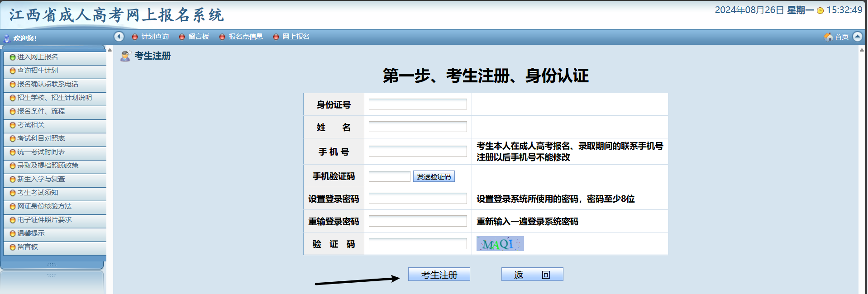Click the 考生注册 user icon in heading
Image resolution: width=868 pixels, height=294 pixels.
click(x=125, y=56)
